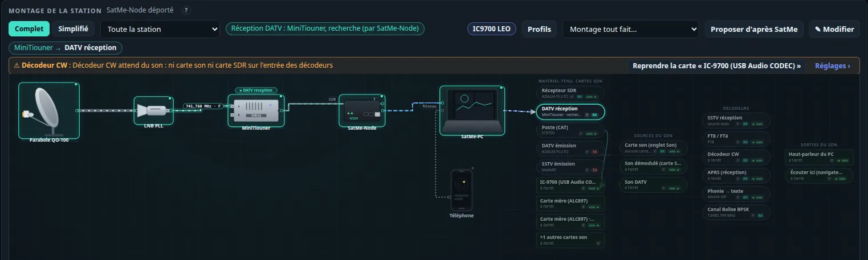Select the Canal Balise BPSK decoder
Viewport: 868px width, 260px height.
(x=737, y=212)
